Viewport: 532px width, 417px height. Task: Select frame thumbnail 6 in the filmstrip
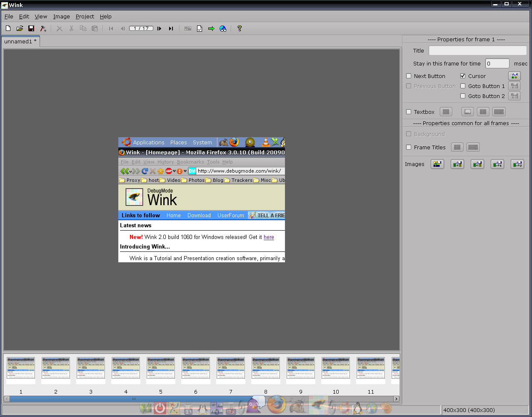pyautogui.click(x=196, y=369)
